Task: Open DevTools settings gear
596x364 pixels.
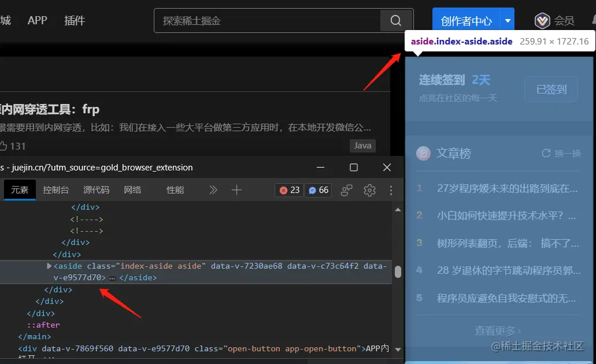Action: coord(369,190)
